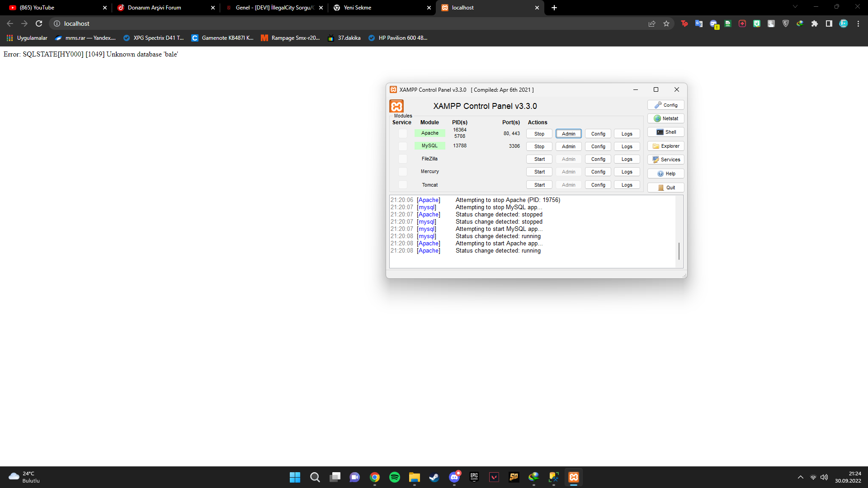Open XPG Spectrix D41 bookmark

click(x=154, y=38)
